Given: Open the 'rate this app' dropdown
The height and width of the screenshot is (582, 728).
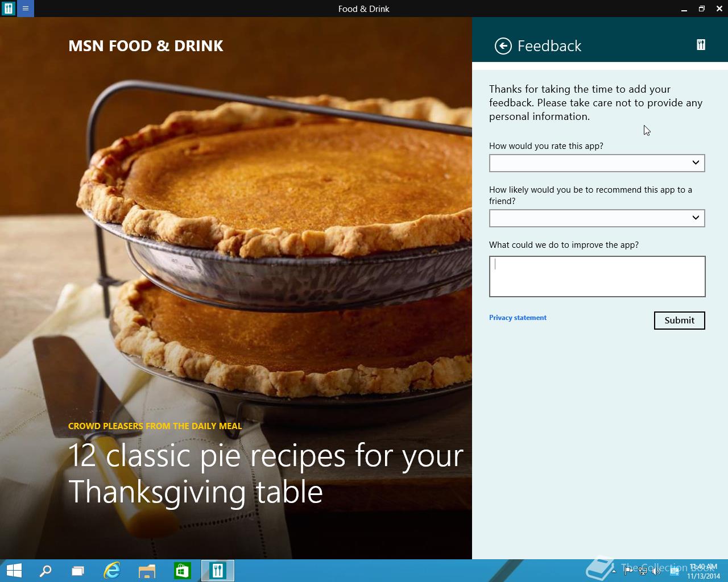Looking at the screenshot, I should [x=597, y=163].
